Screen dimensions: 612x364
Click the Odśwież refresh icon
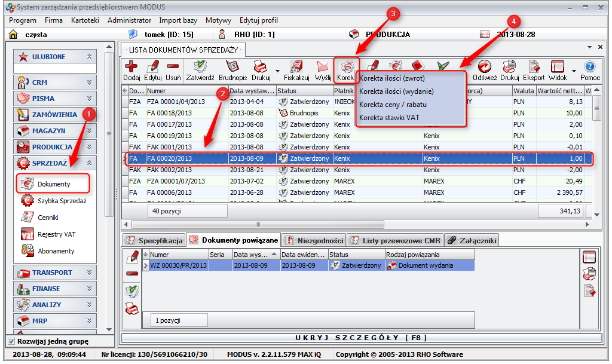pyautogui.click(x=485, y=67)
